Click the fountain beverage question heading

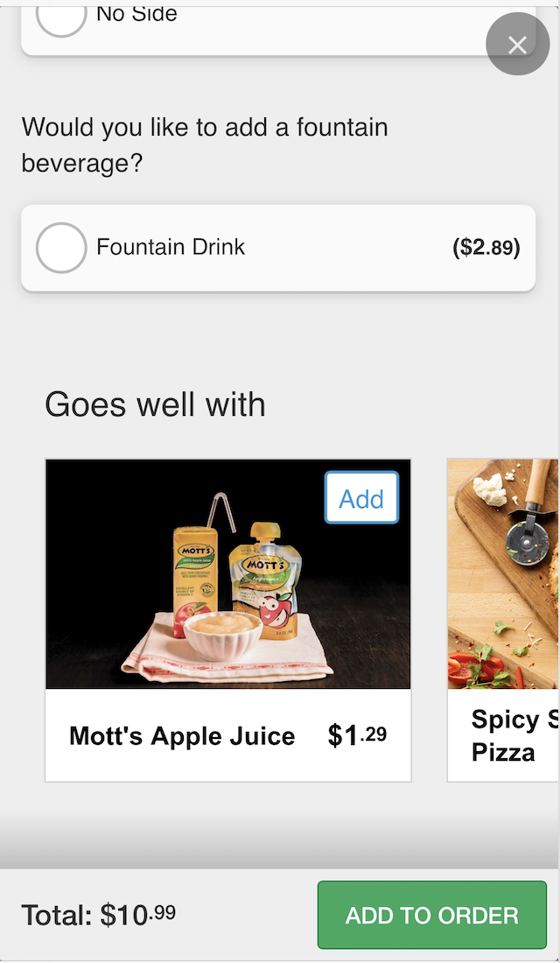pyautogui.click(x=205, y=144)
